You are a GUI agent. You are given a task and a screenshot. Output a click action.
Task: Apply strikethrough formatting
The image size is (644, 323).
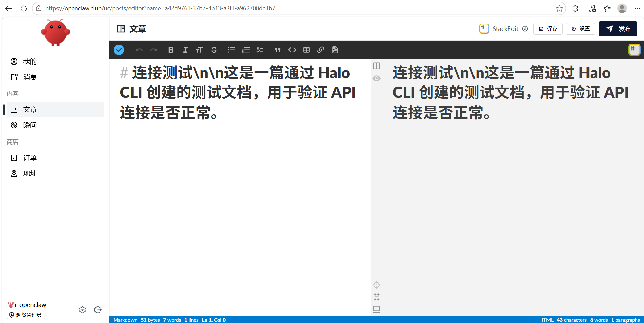point(214,50)
